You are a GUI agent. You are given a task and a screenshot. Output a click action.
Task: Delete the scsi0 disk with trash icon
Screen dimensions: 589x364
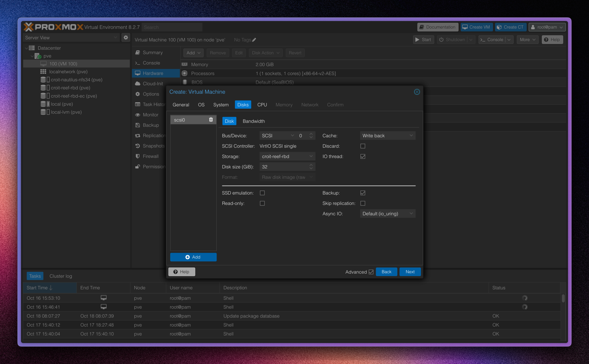211,119
